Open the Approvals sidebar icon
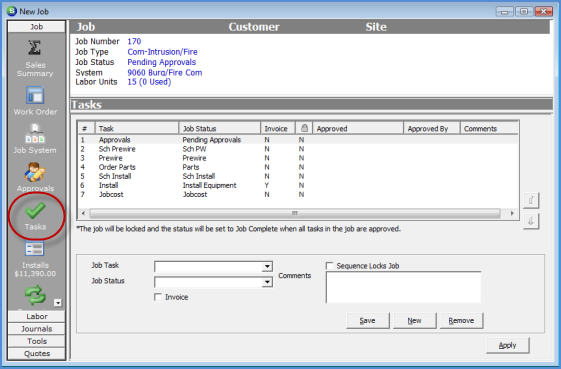This screenshot has width=561, height=369. coord(35,177)
